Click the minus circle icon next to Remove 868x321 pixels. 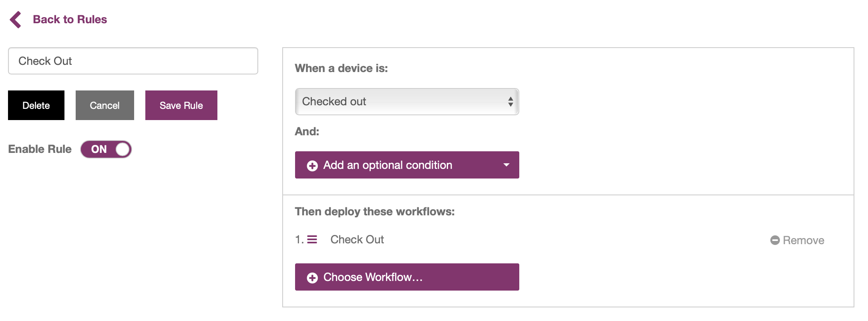click(x=775, y=240)
